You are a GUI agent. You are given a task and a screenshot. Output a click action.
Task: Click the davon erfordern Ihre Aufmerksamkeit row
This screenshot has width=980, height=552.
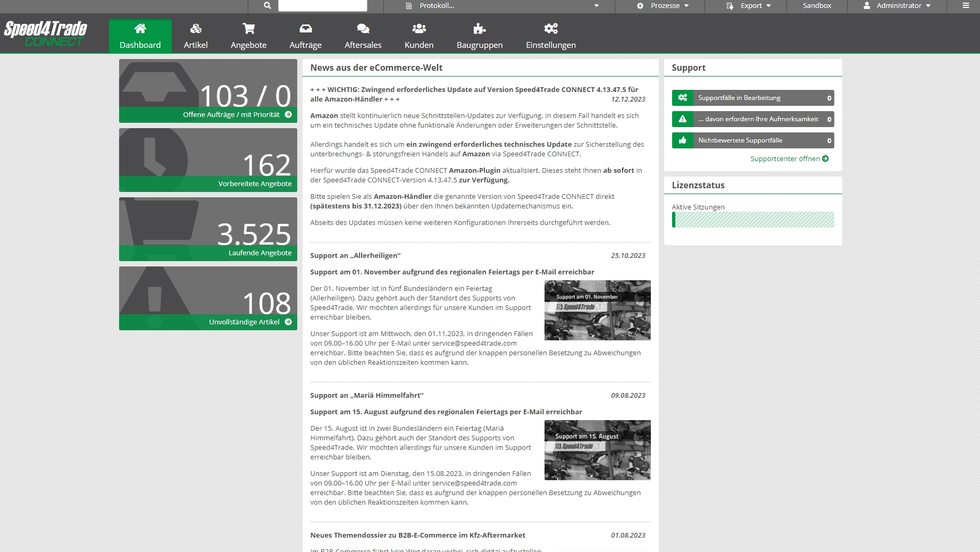tap(753, 119)
